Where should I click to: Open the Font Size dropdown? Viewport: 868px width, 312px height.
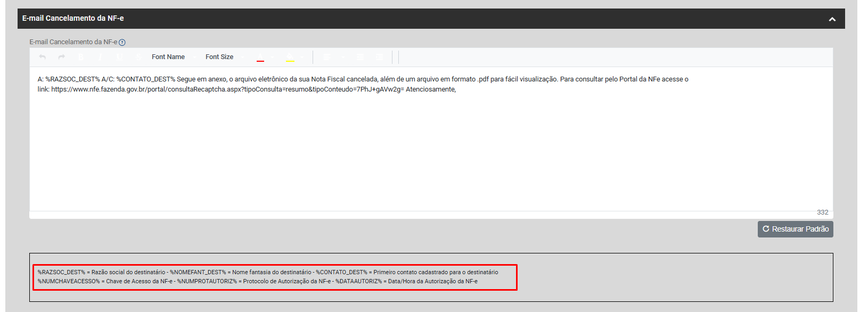coord(224,57)
